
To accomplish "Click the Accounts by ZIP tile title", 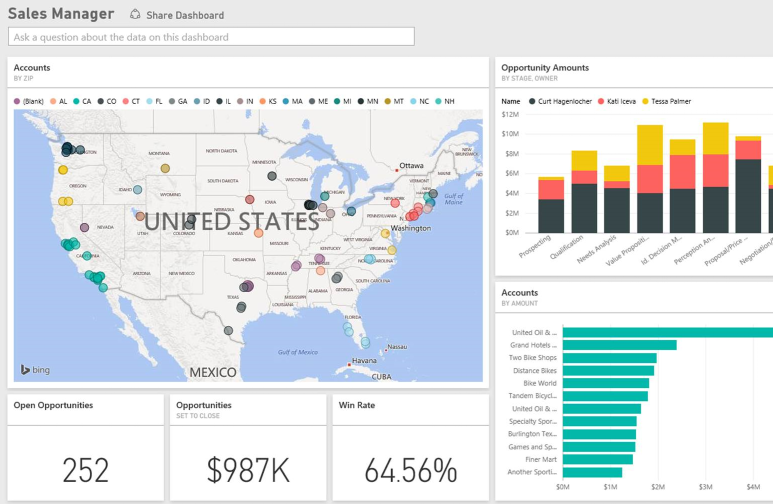I will point(32,68).
